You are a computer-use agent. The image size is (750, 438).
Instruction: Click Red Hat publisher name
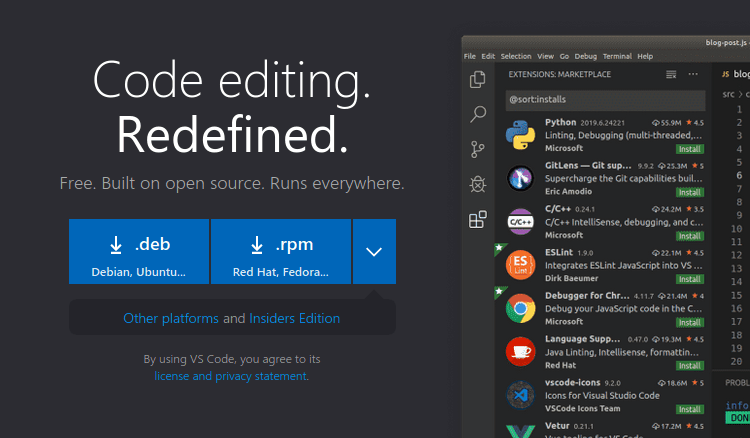coord(561,365)
